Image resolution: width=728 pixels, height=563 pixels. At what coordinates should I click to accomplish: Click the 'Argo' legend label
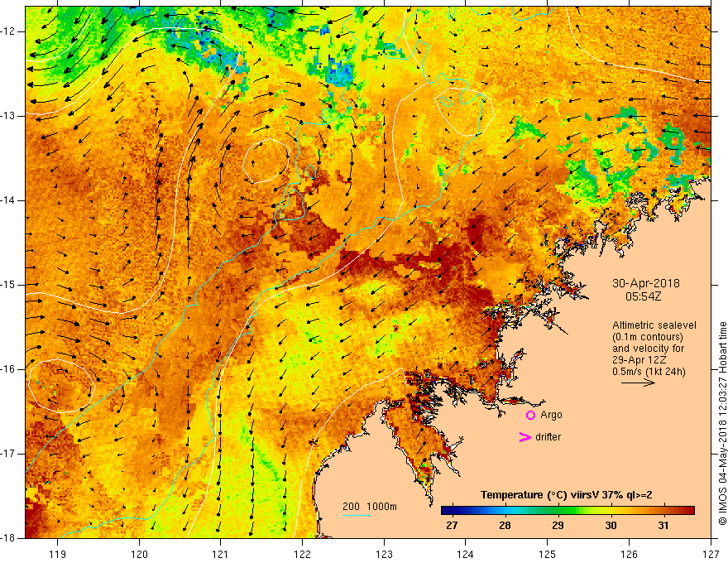tap(551, 415)
